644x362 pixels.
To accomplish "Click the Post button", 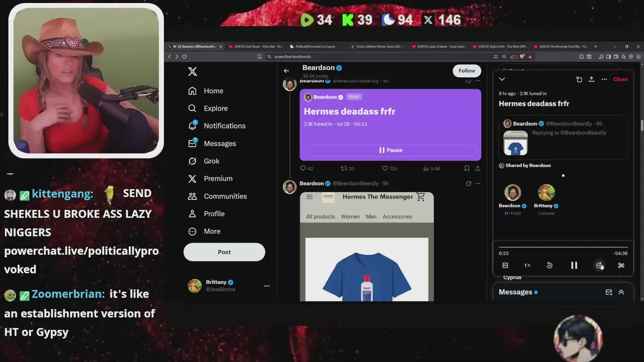I will [224, 252].
